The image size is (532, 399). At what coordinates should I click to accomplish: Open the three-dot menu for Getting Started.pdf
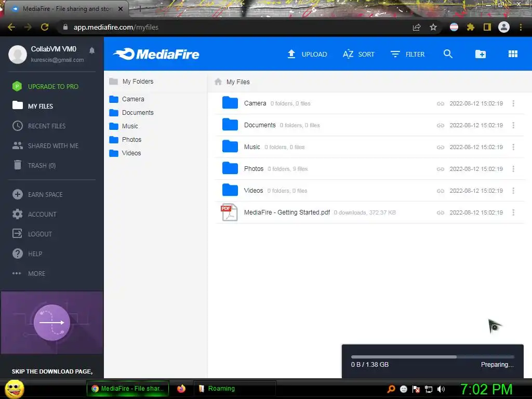513,212
